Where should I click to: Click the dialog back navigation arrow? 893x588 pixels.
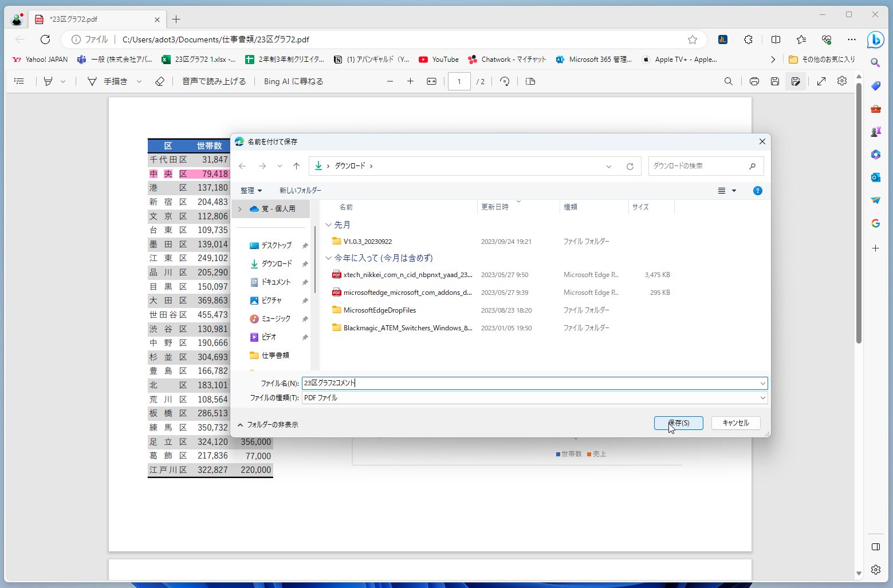click(242, 166)
